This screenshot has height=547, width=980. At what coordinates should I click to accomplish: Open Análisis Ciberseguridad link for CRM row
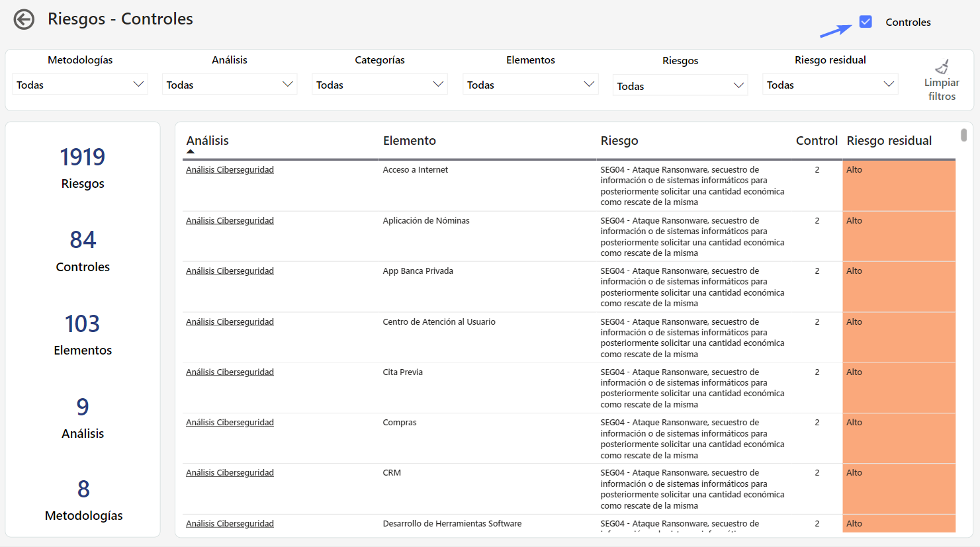(x=230, y=473)
